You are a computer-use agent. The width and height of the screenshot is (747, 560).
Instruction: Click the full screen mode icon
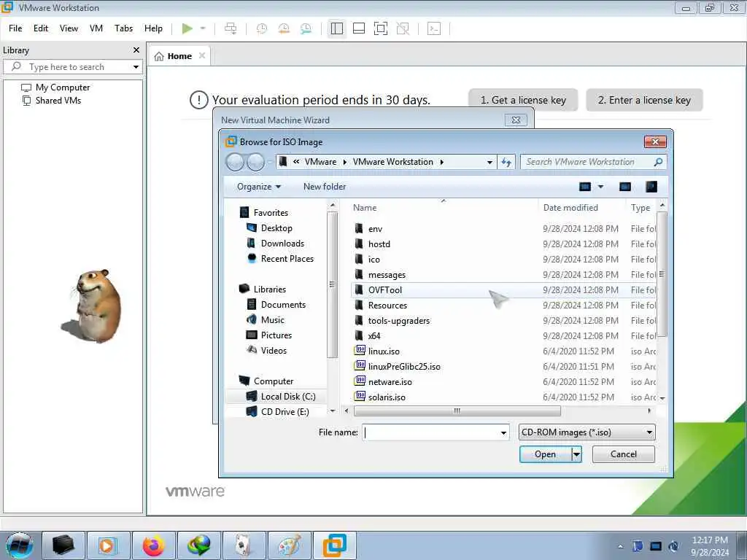pos(381,28)
